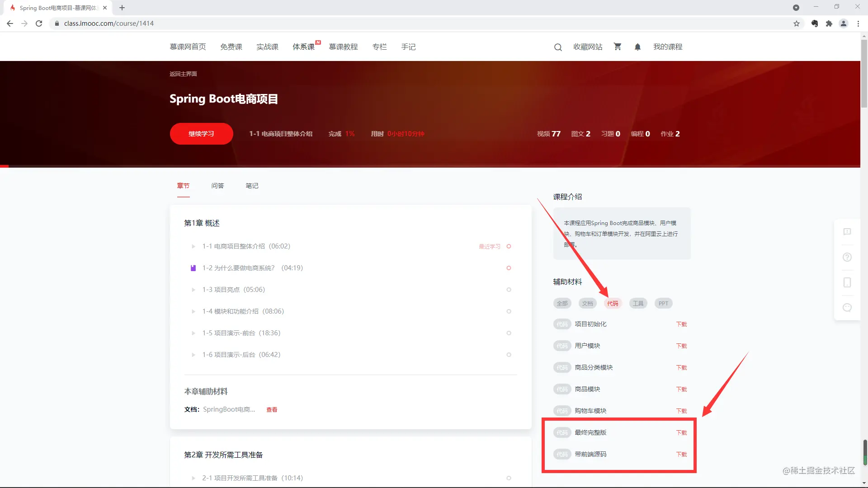Viewport: 868px width, 488px height.
Task: Open the notification bell icon
Action: (637, 47)
